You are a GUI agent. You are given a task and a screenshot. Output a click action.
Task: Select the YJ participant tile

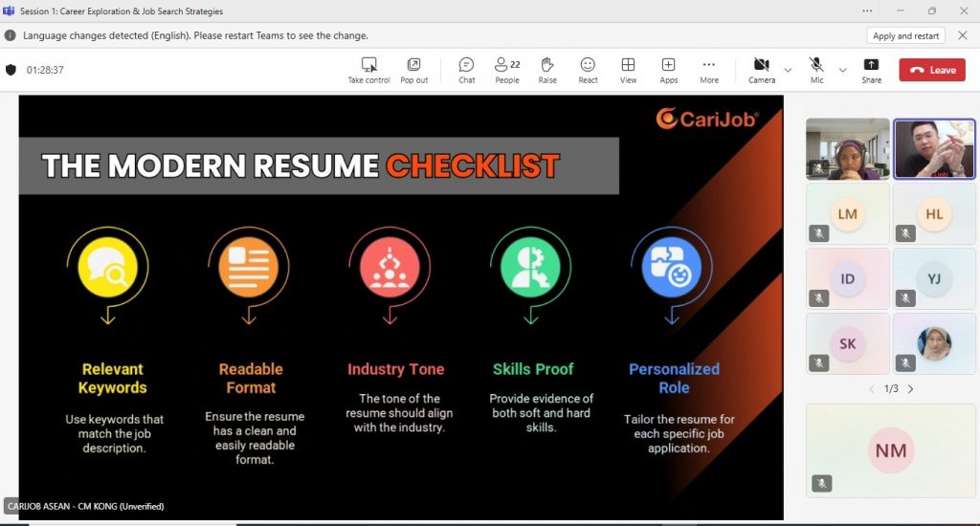(934, 278)
